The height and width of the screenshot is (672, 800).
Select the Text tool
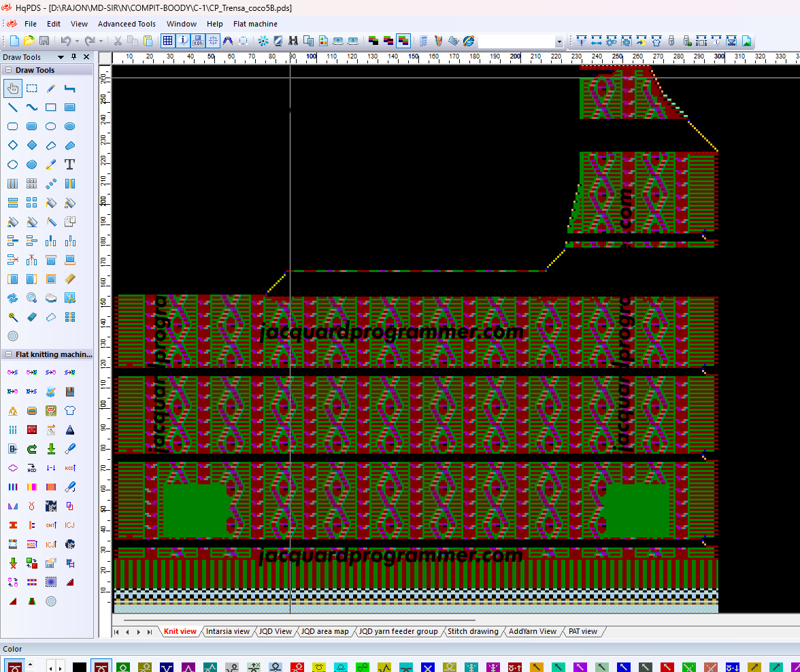(69, 165)
